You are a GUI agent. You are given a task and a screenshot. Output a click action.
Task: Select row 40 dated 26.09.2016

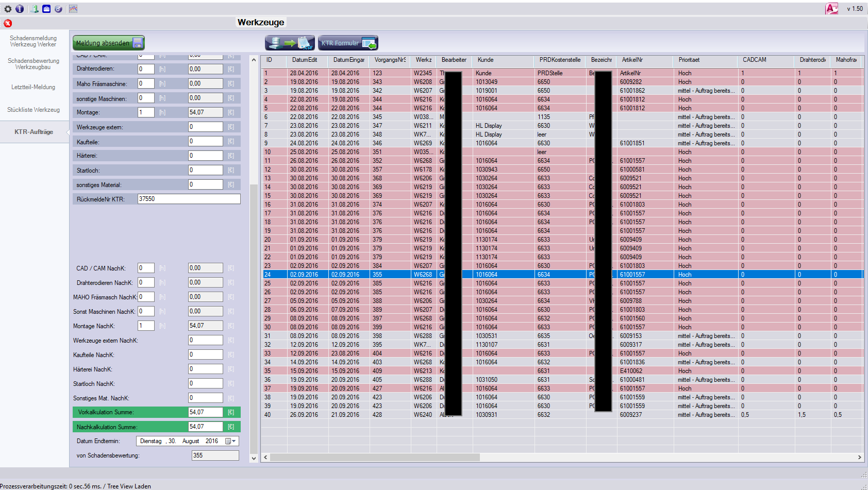562,415
